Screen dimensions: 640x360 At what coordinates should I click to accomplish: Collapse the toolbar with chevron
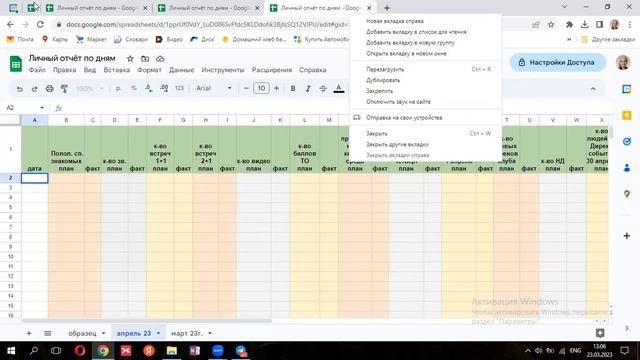(x=593, y=89)
